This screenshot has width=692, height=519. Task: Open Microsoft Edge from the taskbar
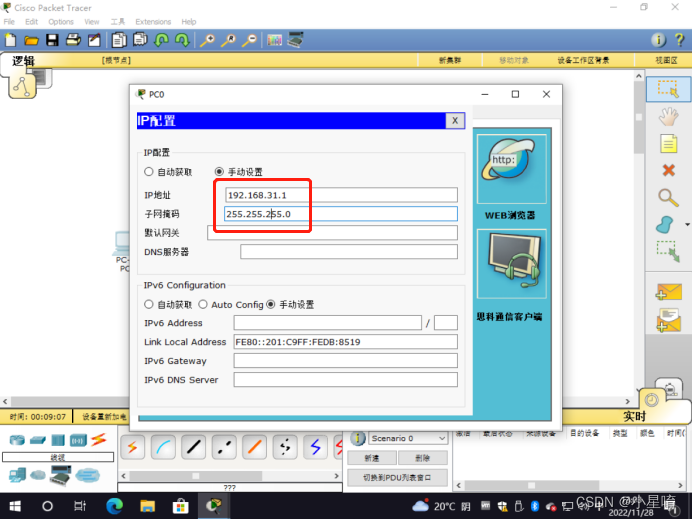(x=115, y=506)
